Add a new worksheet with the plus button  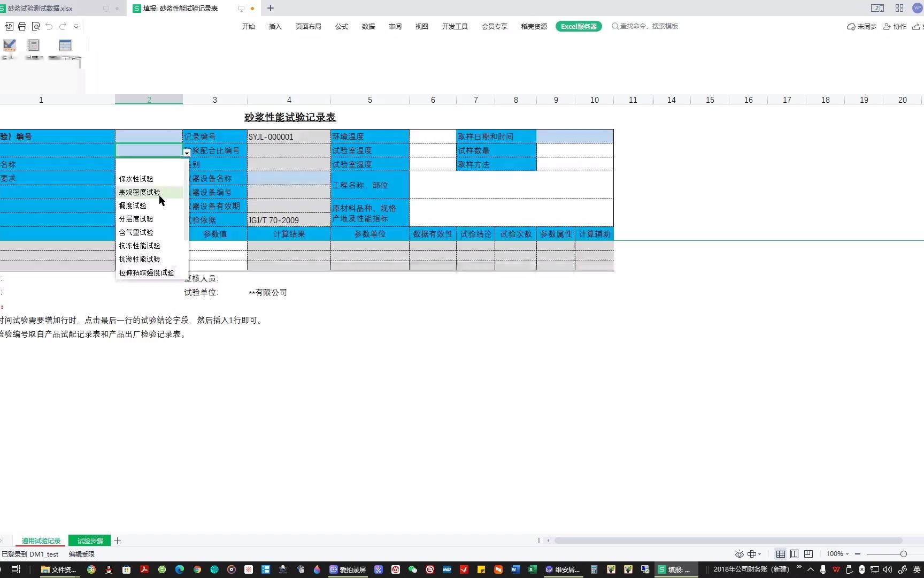point(118,541)
